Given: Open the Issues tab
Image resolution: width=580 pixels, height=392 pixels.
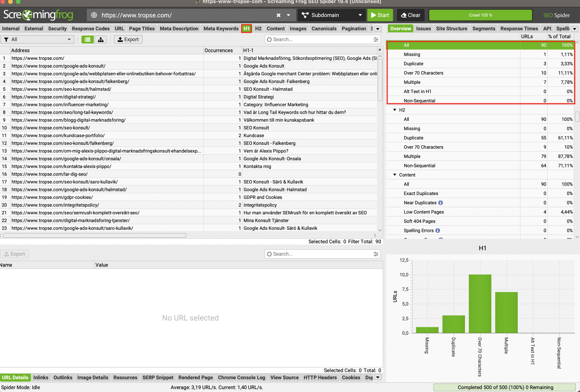Looking at the screenshot, I should click(423, 29).
